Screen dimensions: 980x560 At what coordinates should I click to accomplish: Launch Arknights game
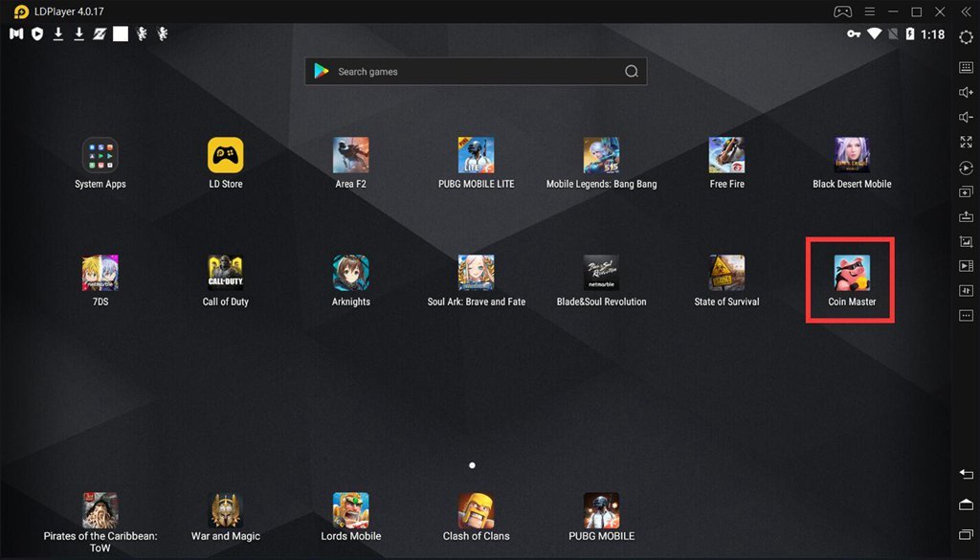pos(350,273)
